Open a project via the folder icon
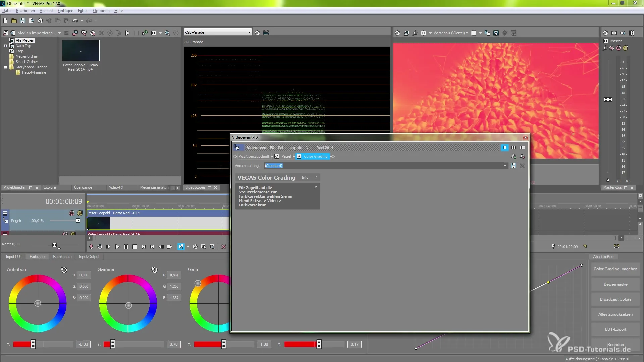 (14, 21)
